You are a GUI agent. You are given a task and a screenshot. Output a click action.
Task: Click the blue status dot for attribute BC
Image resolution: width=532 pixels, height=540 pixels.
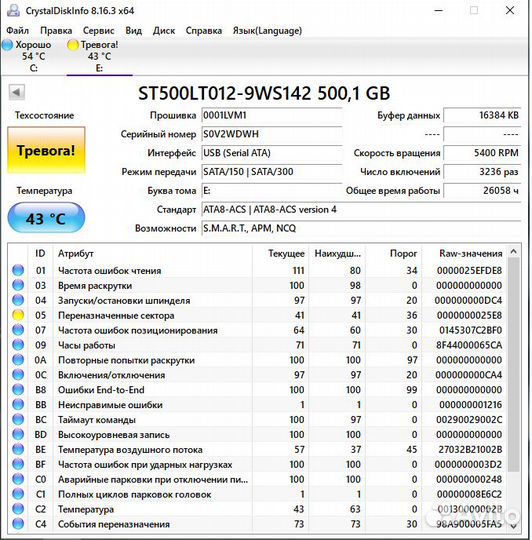pyautogui.click(x=18, y=419)
